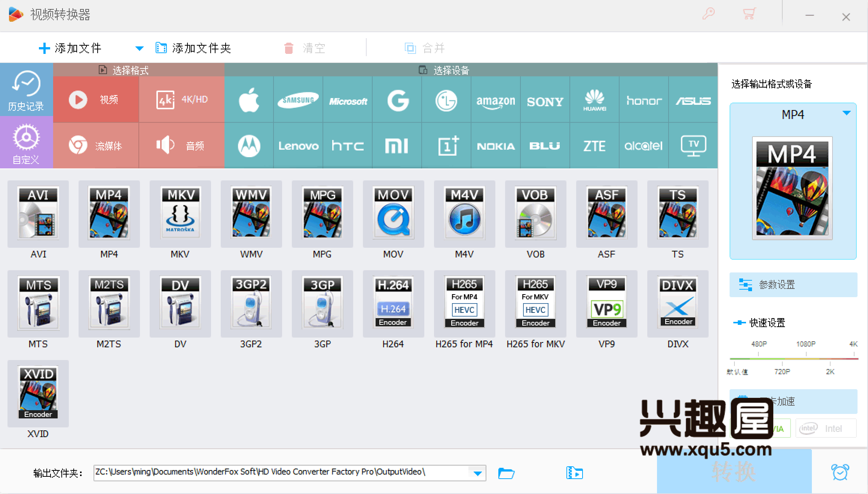Select the MOV QuickTime format
Screen dimensions: 868x494
[394, 214]
